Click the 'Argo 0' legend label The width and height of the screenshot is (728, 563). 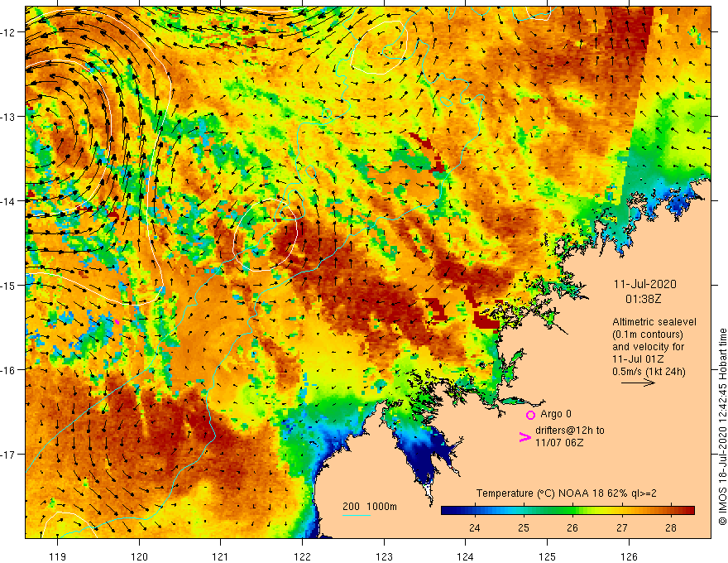(556, 414)
